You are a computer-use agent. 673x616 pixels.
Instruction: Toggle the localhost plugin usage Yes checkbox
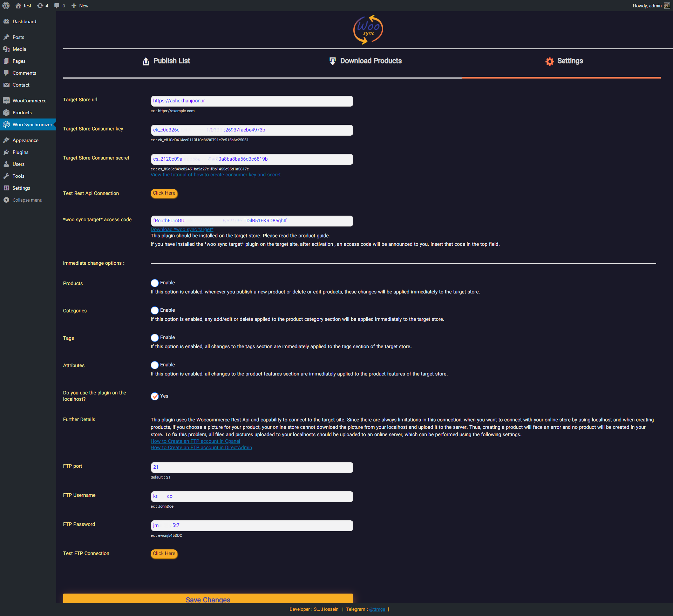[x=154, y=396]
